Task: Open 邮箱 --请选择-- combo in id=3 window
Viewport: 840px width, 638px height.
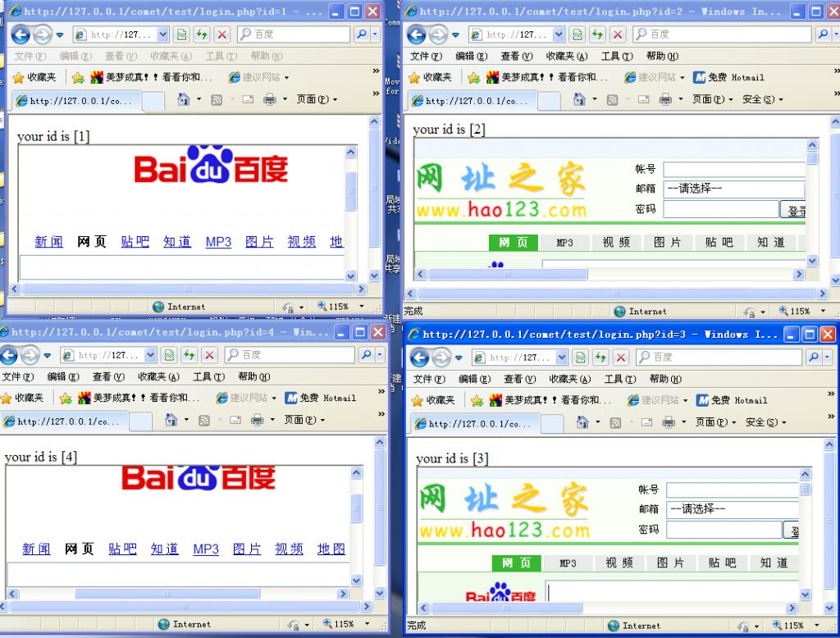Action: [x=733, y=509]
